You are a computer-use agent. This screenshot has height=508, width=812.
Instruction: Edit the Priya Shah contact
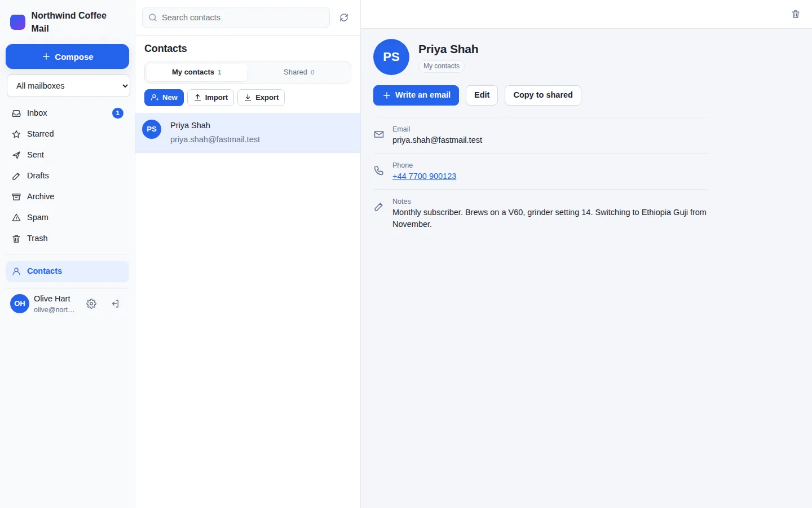(x=482, y=95)
